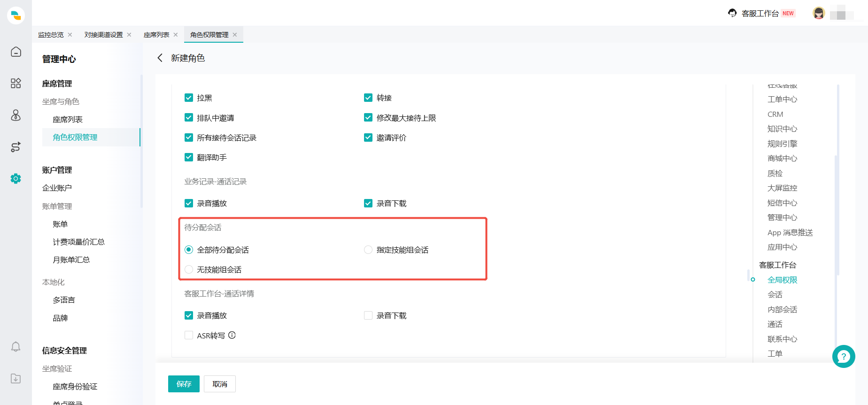The height and width of the screenshot is (405, 868).
Task: Switch to the 座席列表 tab
Action: pyautogui.click(x=156, y=35)
